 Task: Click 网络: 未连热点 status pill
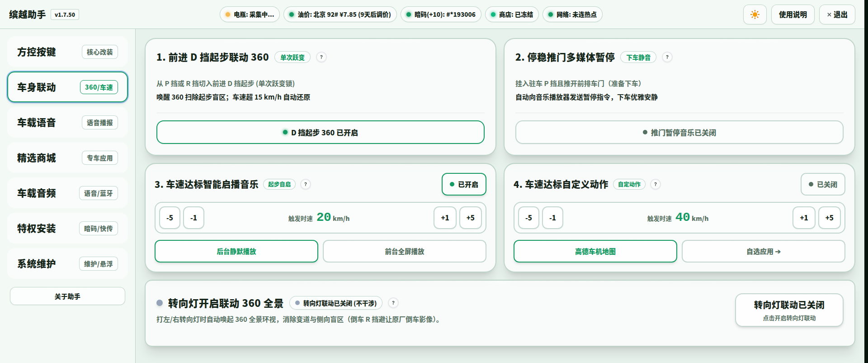coord(572,14)
